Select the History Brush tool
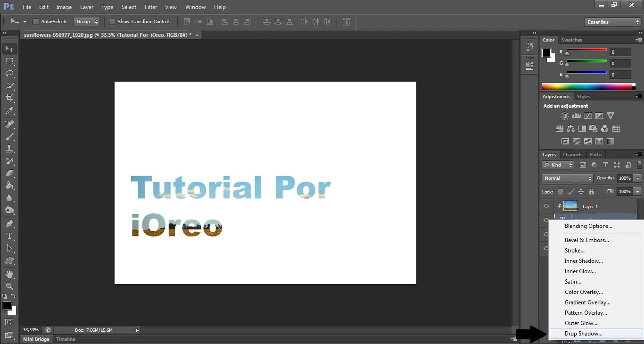Image resolution: width=644 pixels, height=344 pixels. tap(9, 161)
